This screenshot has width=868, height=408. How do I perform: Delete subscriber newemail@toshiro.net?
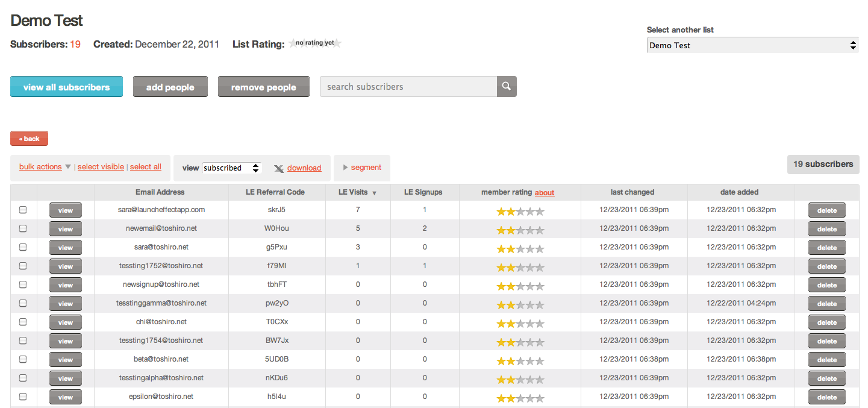pos(827,229)
